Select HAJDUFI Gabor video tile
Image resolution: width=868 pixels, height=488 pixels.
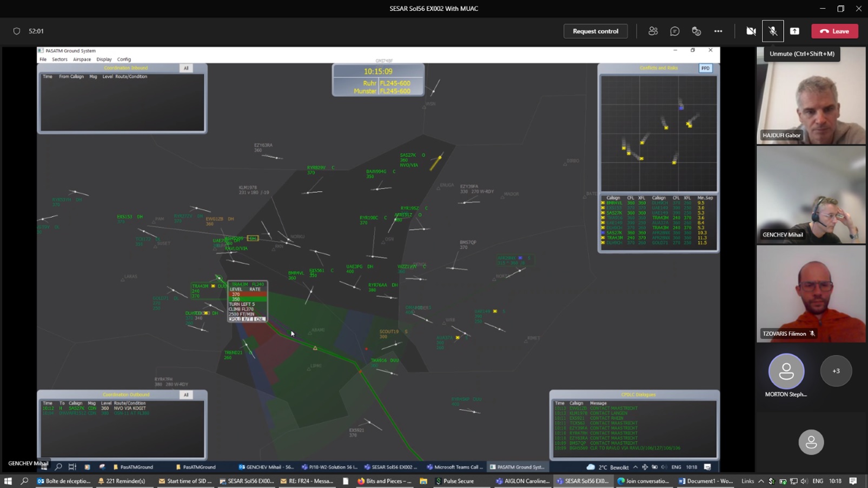(811, 96)
